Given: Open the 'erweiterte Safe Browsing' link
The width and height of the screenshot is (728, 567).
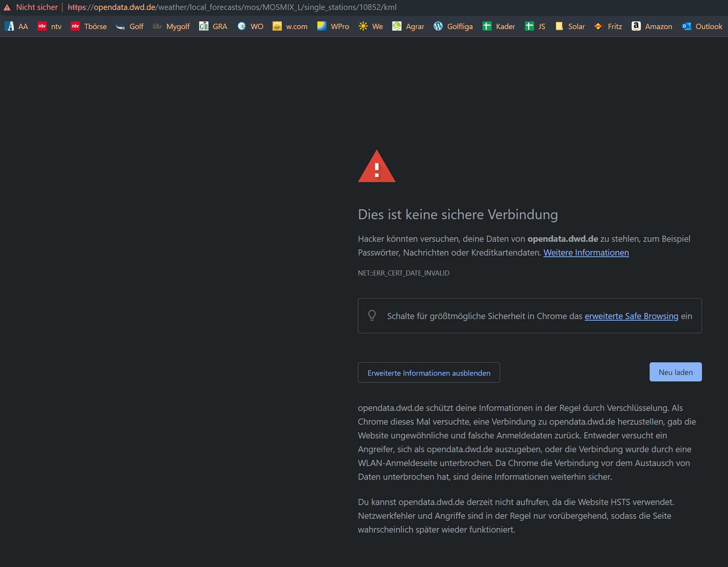Looking at the screenshot, I should click(631, 316).
